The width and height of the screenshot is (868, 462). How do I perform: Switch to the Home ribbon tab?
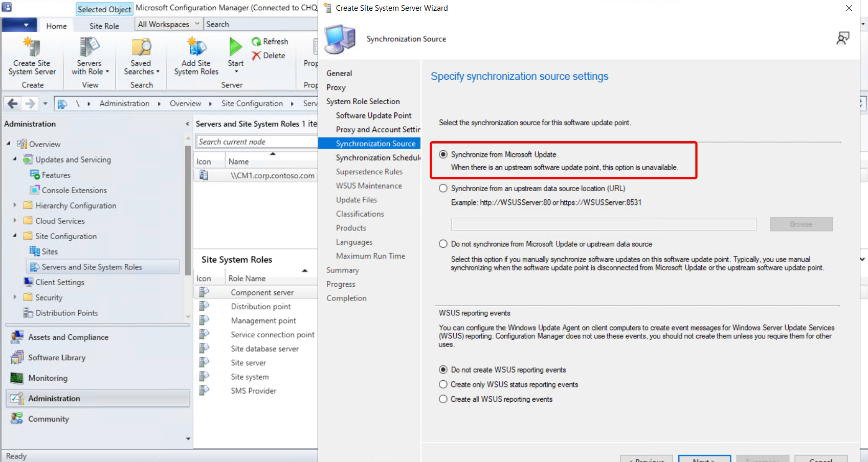pos(56,26)
